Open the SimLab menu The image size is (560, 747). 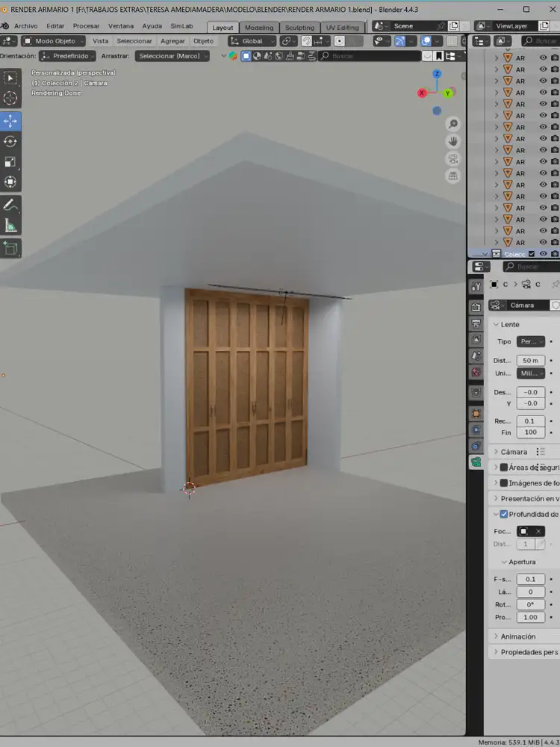(181, 26)
